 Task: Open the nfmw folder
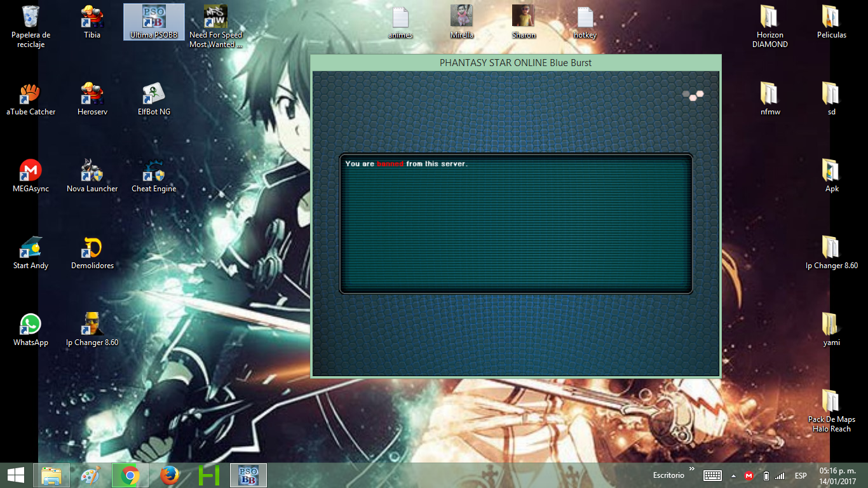(x=770, y=99)
